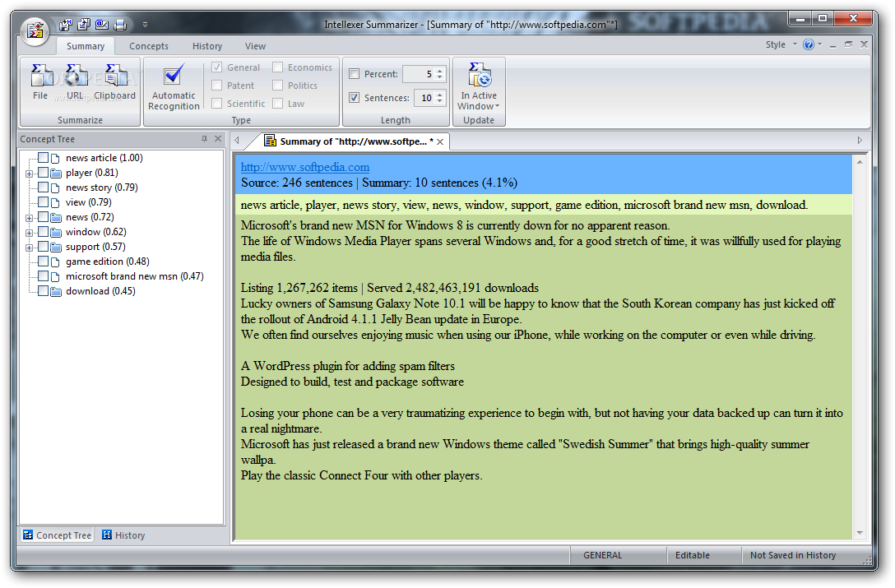The image size is (895, 588).
Task: Select the Summary of softpedia document tab
Action: 350,141
